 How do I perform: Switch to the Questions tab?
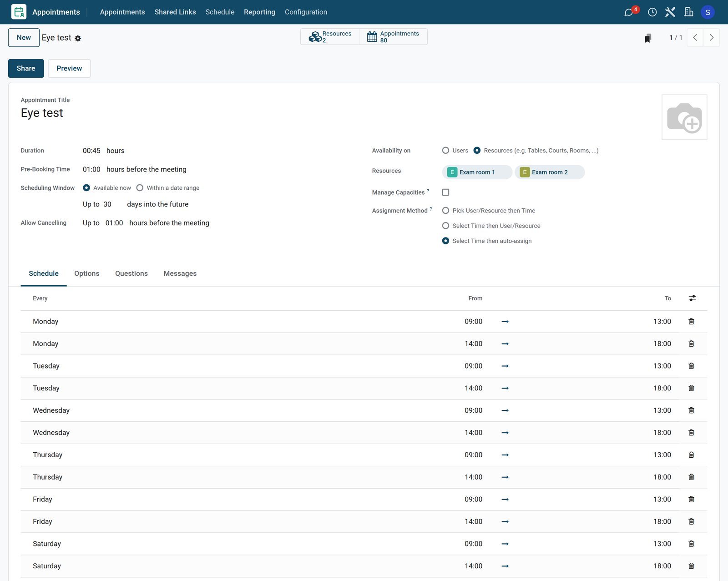coord(131,273)
